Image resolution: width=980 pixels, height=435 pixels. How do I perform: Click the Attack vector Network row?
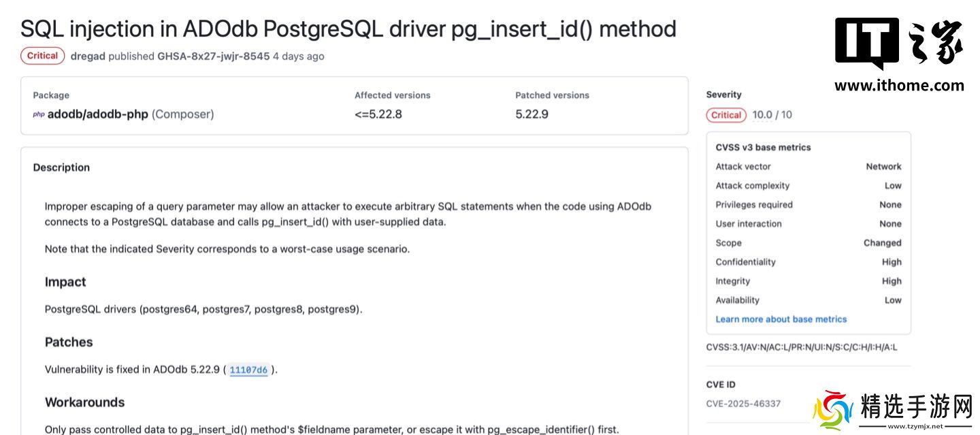808,167
